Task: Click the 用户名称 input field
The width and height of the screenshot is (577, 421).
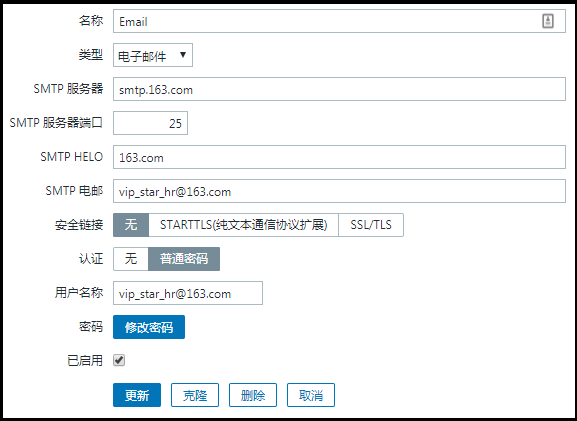Action: (x=188, y=293)
